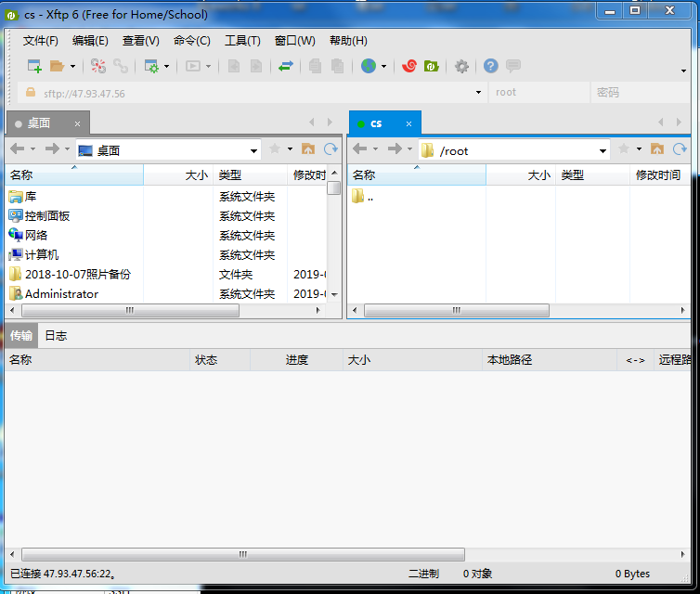Viewport: 700px width, 594px height.
Task: Refresh the remote /root panel
Action: pos(680,149)
